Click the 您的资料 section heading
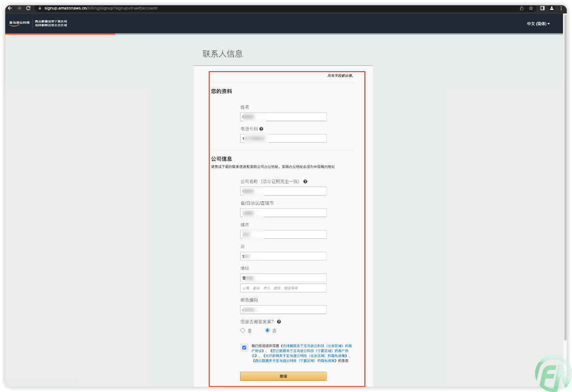The width and height of the screenshot is (572, 392). pyautogui.click(x=222, y=91)
